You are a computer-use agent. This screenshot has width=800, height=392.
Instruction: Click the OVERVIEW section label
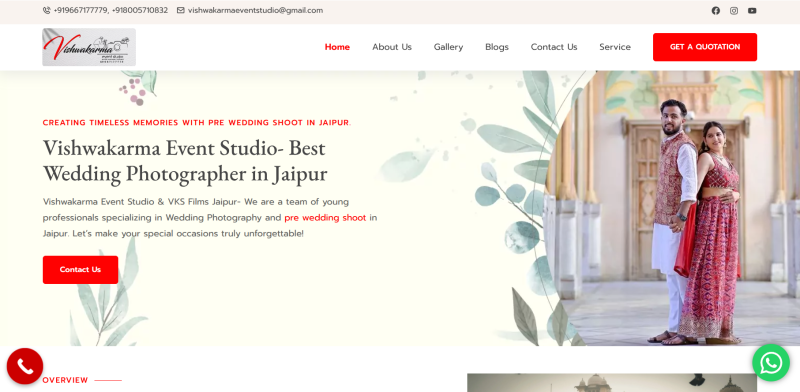(x=65, y=380)
